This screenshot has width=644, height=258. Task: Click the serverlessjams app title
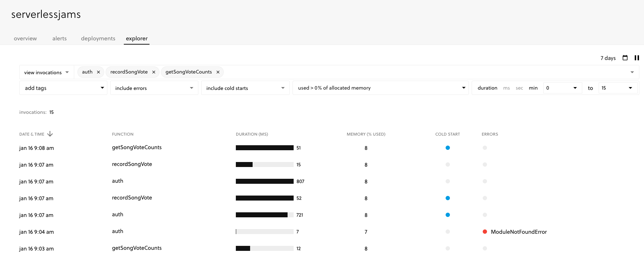pos(46,15)
